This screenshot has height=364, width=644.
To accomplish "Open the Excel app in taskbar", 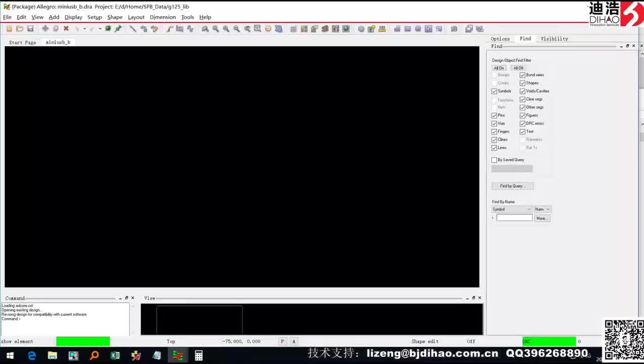I will click(115, 355).
